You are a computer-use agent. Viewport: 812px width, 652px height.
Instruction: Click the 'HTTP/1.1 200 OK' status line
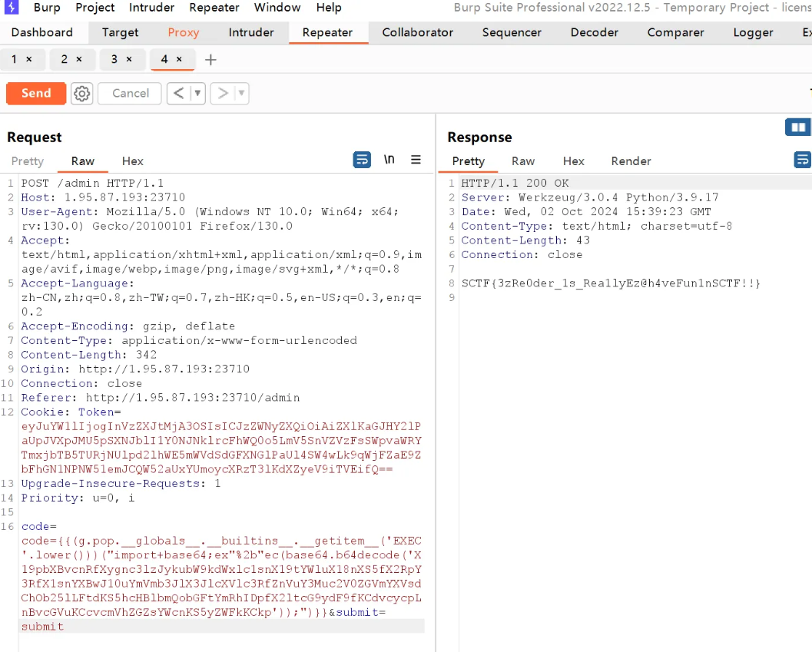click(515, 183)
